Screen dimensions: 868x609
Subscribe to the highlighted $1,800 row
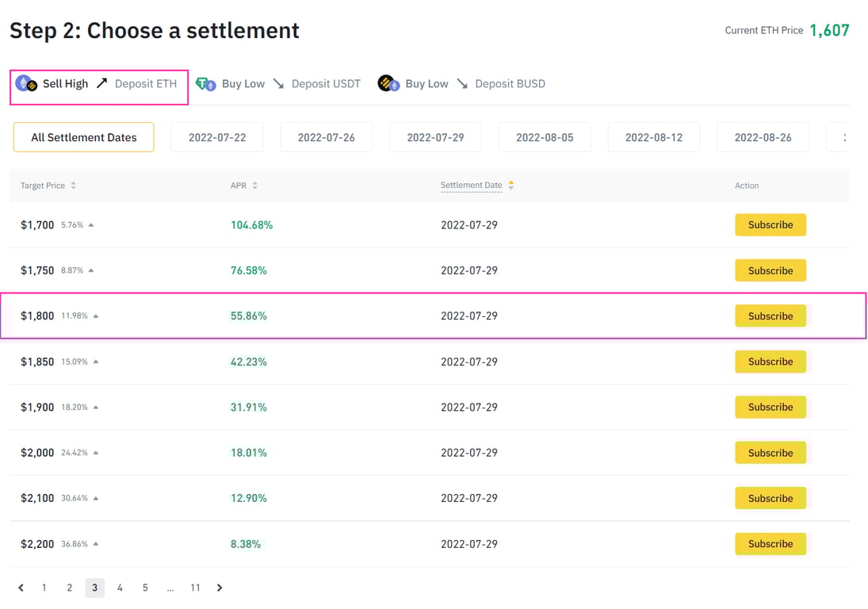coord(770,316)
